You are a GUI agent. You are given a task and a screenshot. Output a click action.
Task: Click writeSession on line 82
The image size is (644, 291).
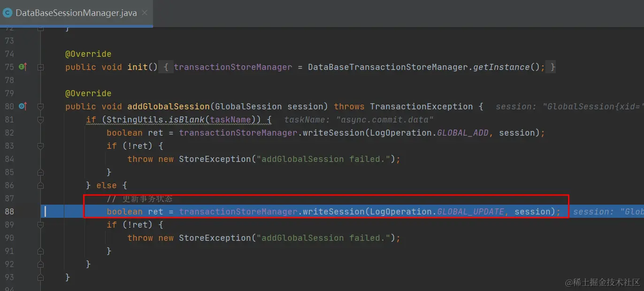point(334,133)
